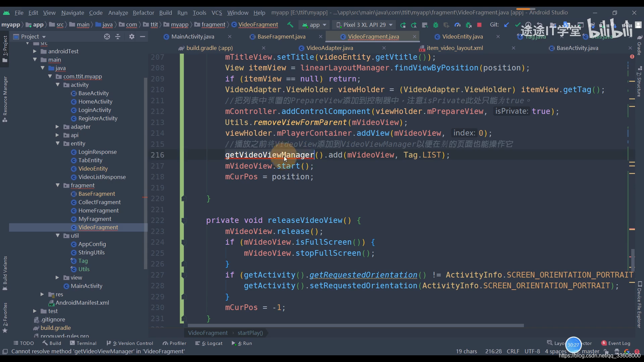Click CRLF line separator in status bar
The image size is (644, 362).
tap(513, 351)
